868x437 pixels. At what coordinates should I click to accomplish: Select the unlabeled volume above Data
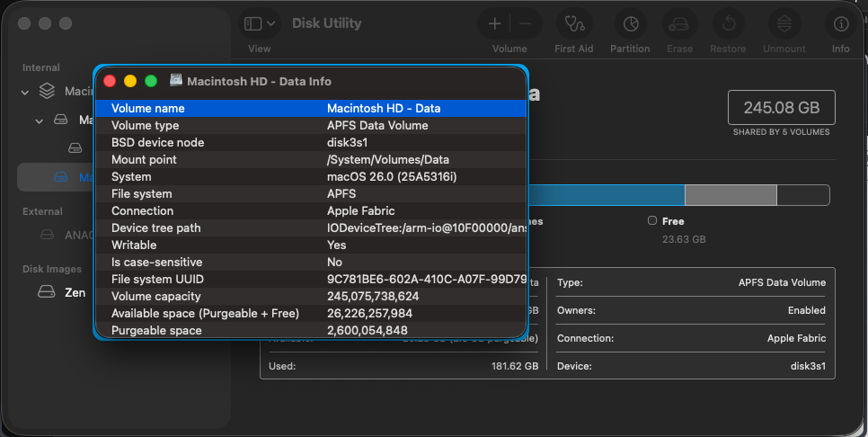tap(75, 147)
